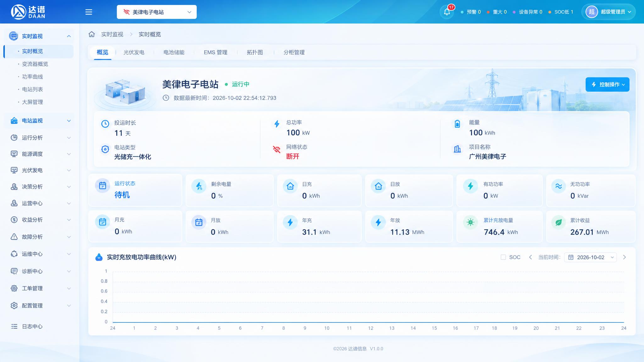
Task: Enable the SOC checkbox
Action: coord(503,257)
